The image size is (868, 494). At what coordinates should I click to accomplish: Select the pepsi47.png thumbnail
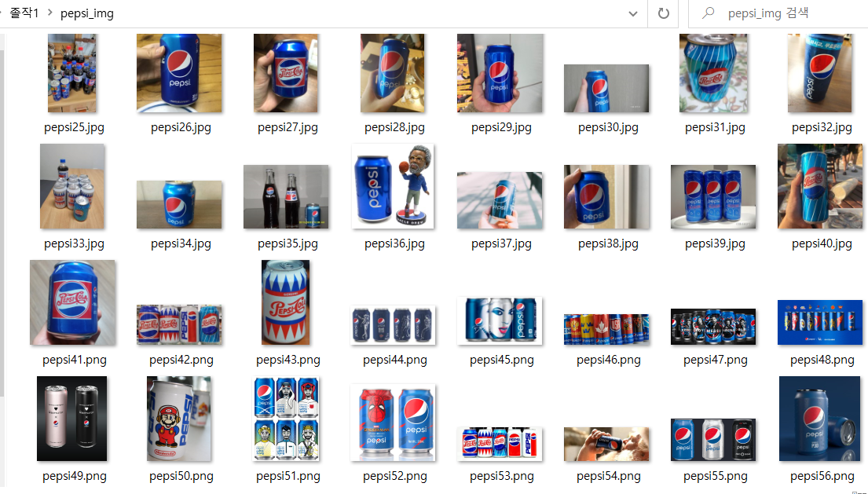click(x=713, y=327)
